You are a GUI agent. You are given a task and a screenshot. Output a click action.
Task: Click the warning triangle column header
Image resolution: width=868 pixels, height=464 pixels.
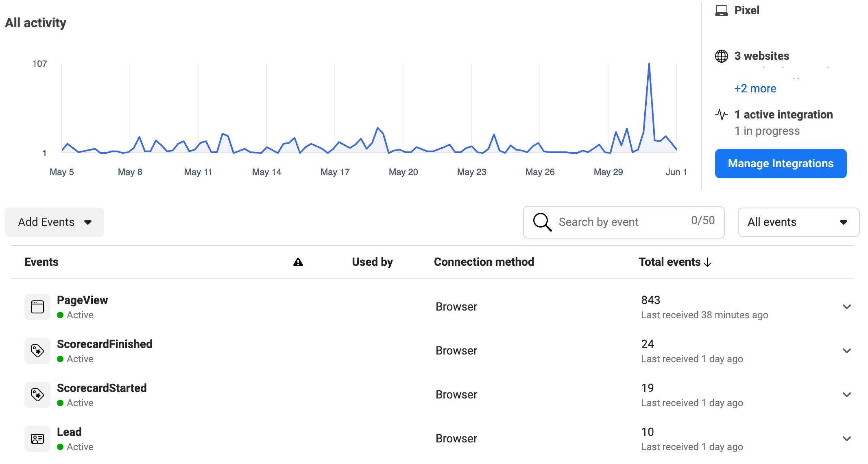pos(298,262)
